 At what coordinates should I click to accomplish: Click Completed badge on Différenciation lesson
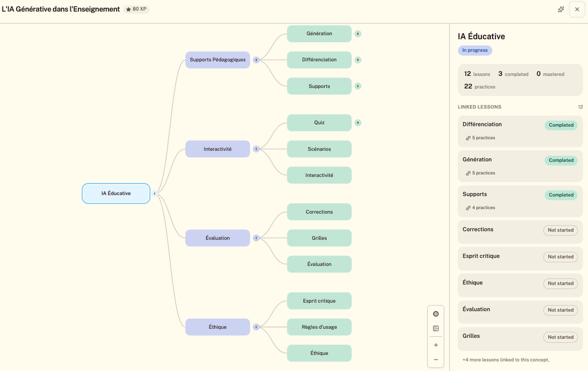561,125
